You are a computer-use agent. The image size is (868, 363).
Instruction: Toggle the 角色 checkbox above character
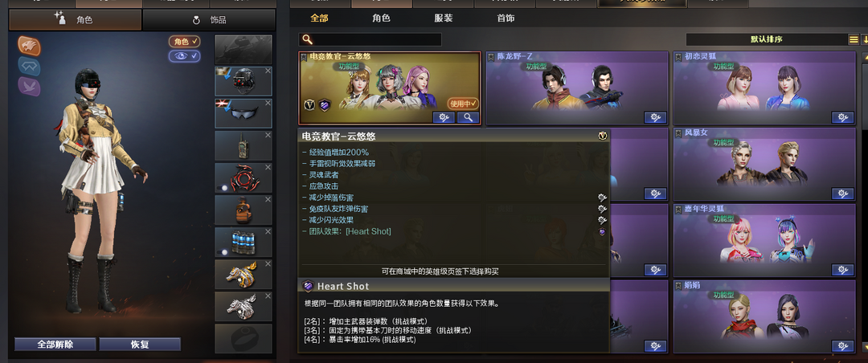tap(185, 42)
